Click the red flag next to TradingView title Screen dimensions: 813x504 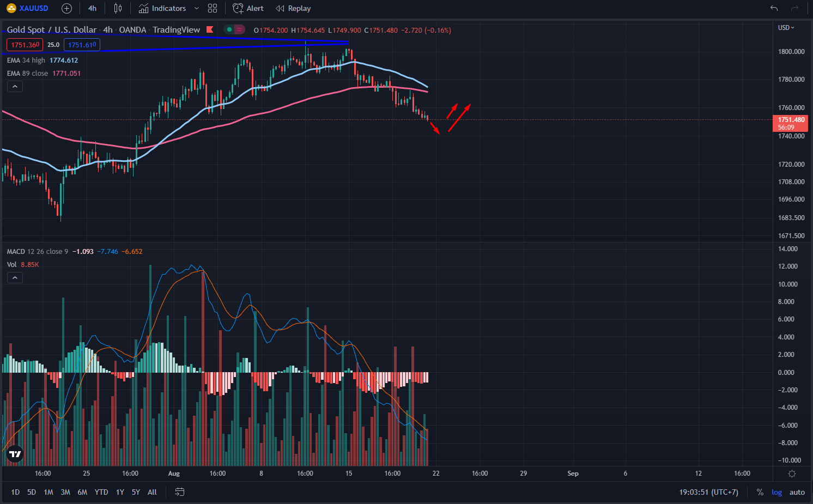tap(210, 30)
